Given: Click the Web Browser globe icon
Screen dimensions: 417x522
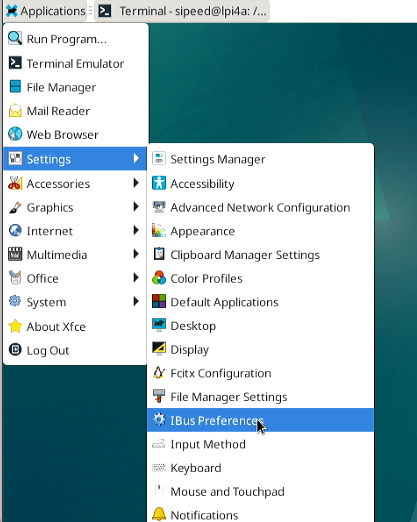Looking at the screenshot, I should point(15,134).
